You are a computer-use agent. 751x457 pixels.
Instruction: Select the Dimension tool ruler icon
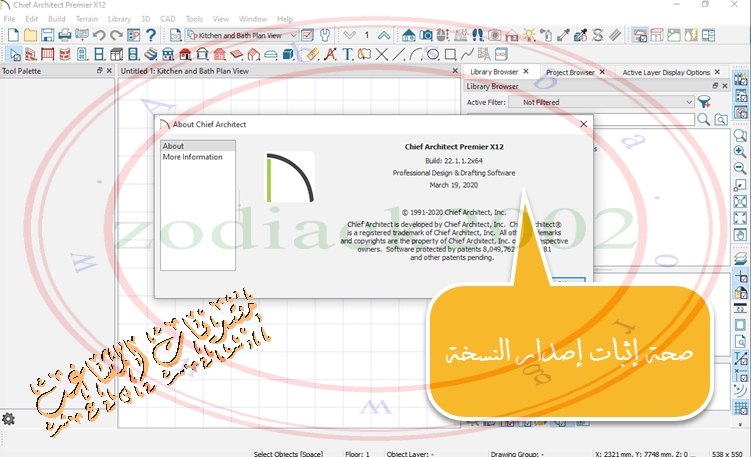(x=313, y=54)
